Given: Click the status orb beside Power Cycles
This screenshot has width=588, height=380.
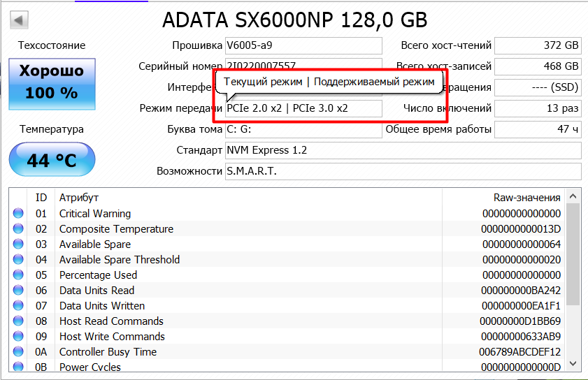Looking at the screenshot, I should [18, 367].
